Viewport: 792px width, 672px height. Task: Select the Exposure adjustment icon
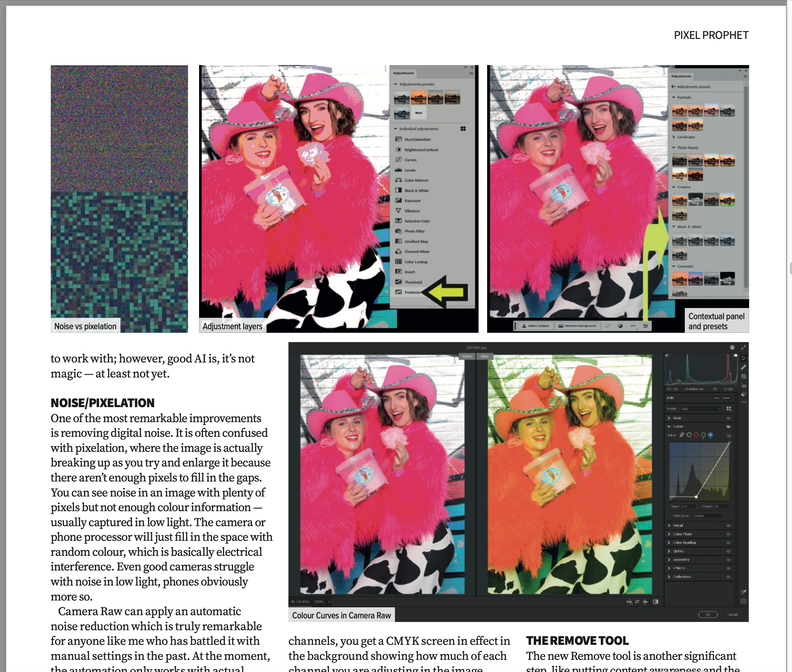tap(398, 201)
